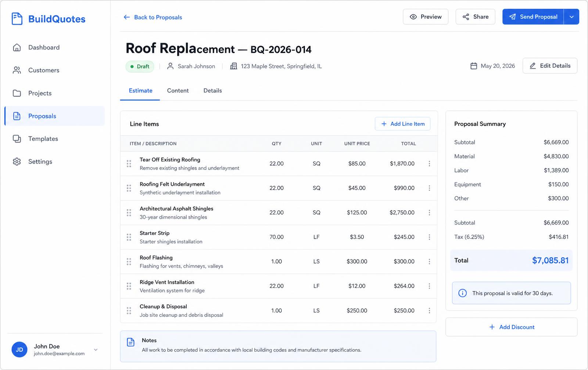588x370 pixels.
Task: Expand the Send Proposal dropdown arrow
Action: pos(571,17)
